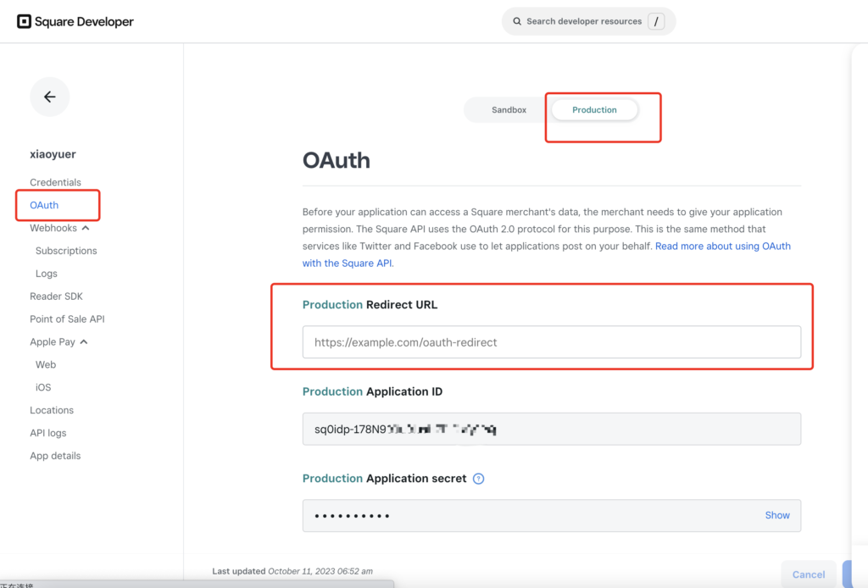
Task: Open the Square Developer logo home
Action: [x=75, y=21]
